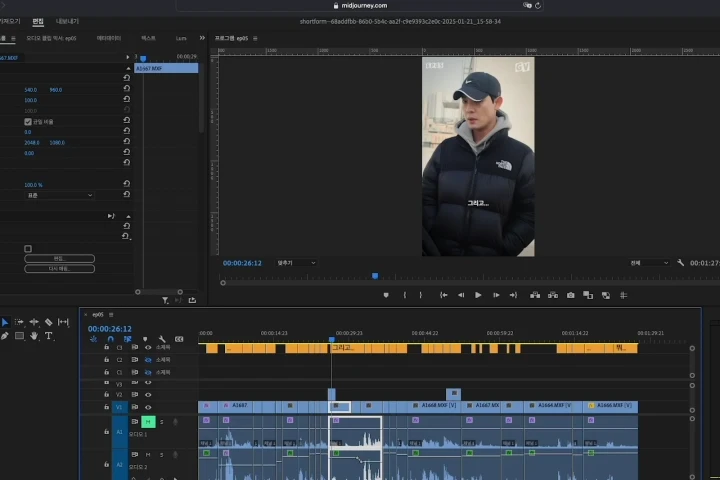Go to Out point in Program monitor
The image size is (720, 480).
[x=513, y=295]
